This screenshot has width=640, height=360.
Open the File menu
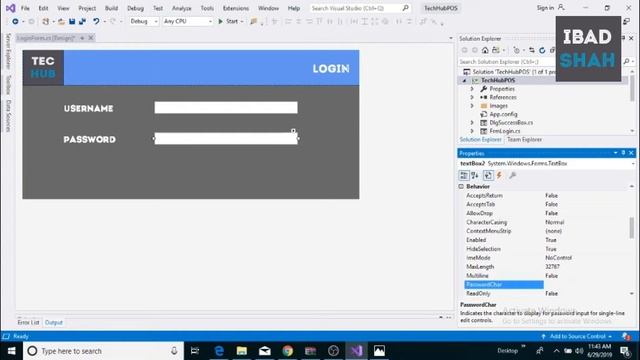click(x=25, y=8)
